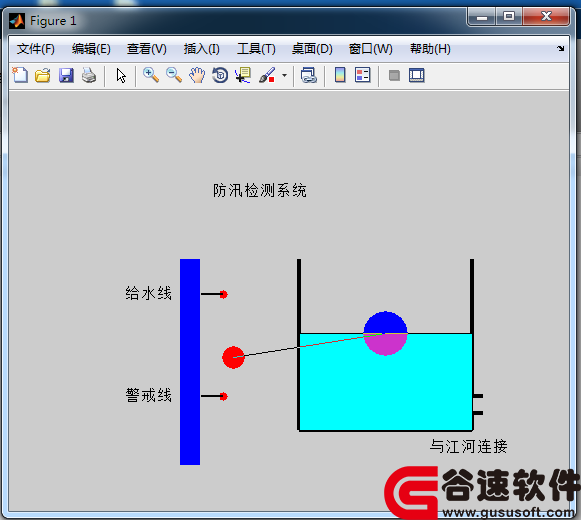Toggle the Data Cursor tool
Image resolution: width=581 pixels, height=520 pixels.
[x=243, y=75]
